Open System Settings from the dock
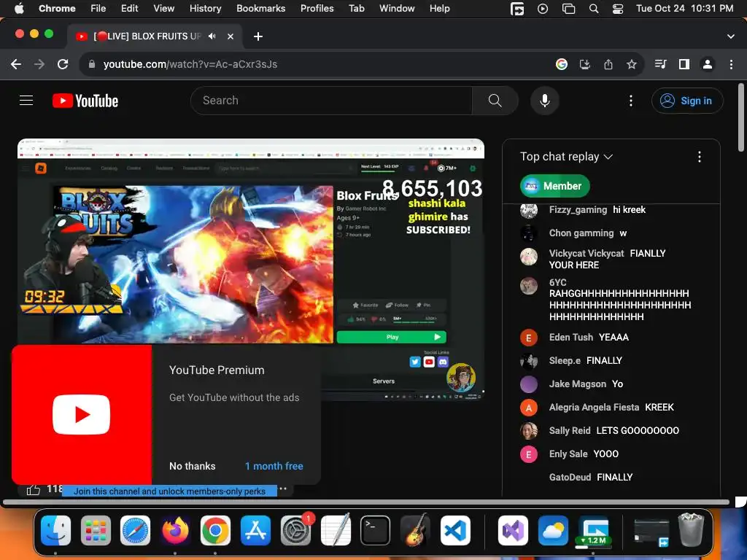This screenshot has height=560, width=747. 295,531
